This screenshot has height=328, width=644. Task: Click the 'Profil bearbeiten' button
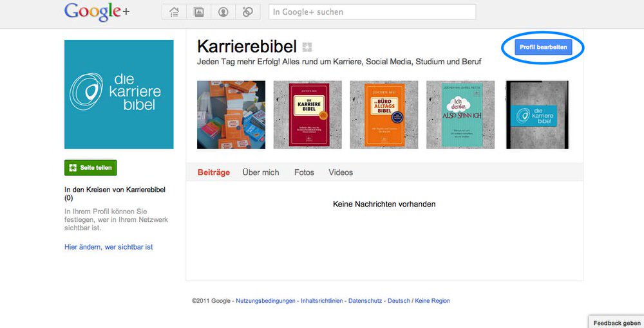tap(543, 47)
